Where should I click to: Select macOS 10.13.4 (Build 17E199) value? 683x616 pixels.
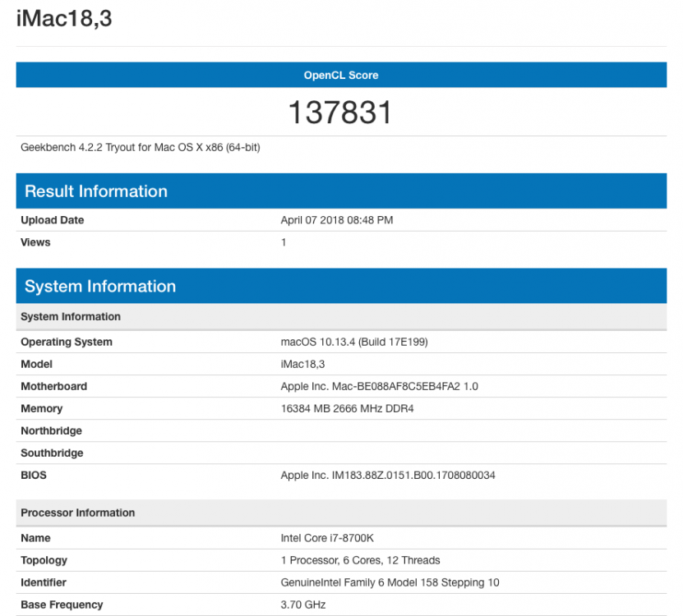pos(354,342)
